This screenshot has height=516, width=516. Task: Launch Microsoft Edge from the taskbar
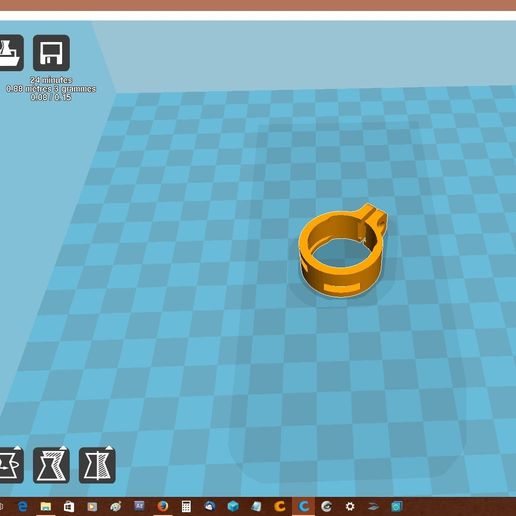pos(23,507)
